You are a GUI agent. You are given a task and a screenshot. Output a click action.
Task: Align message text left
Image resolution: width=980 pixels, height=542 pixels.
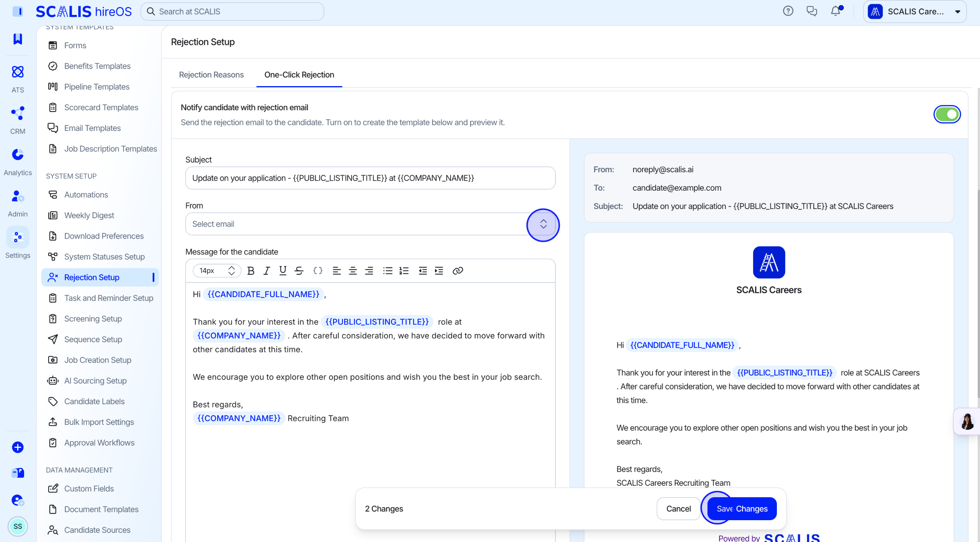337,271
